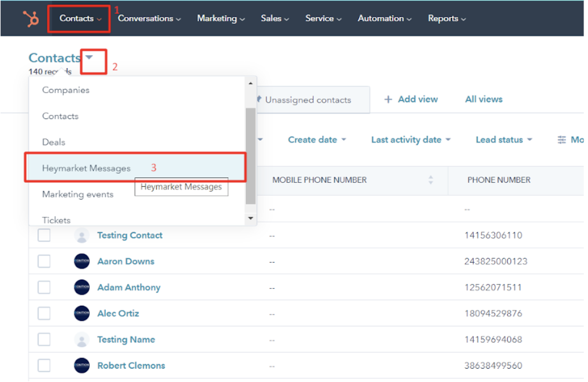
Task: Click phone number 38638499560
Action: click(x=493, y=365)
